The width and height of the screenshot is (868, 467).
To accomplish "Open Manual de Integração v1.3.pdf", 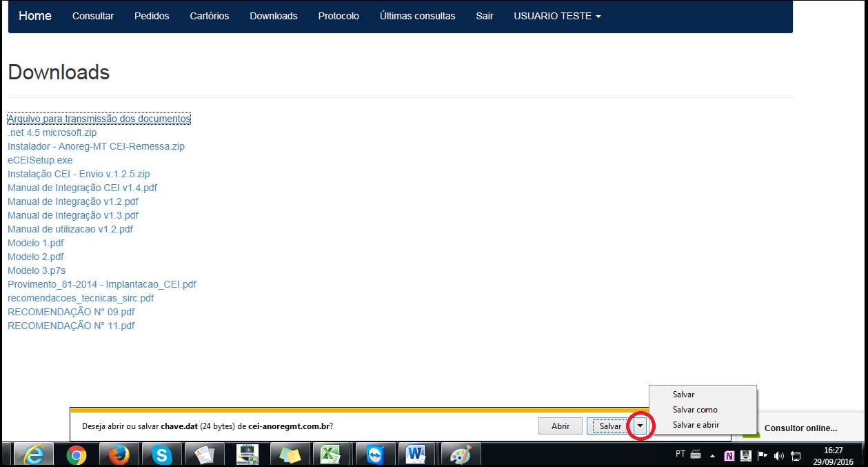I will [73, 215].
